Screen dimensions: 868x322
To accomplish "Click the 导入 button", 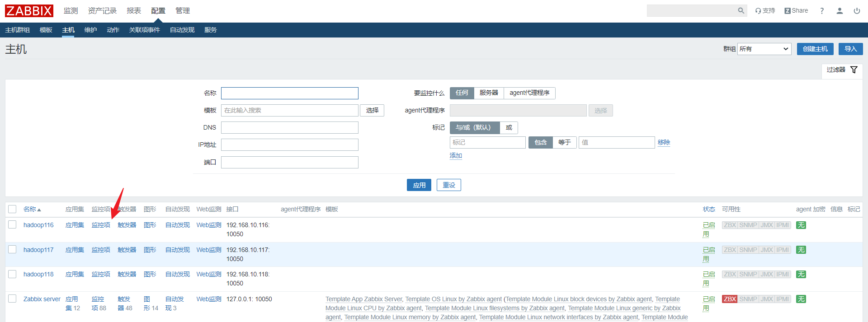I will (851, 49).
